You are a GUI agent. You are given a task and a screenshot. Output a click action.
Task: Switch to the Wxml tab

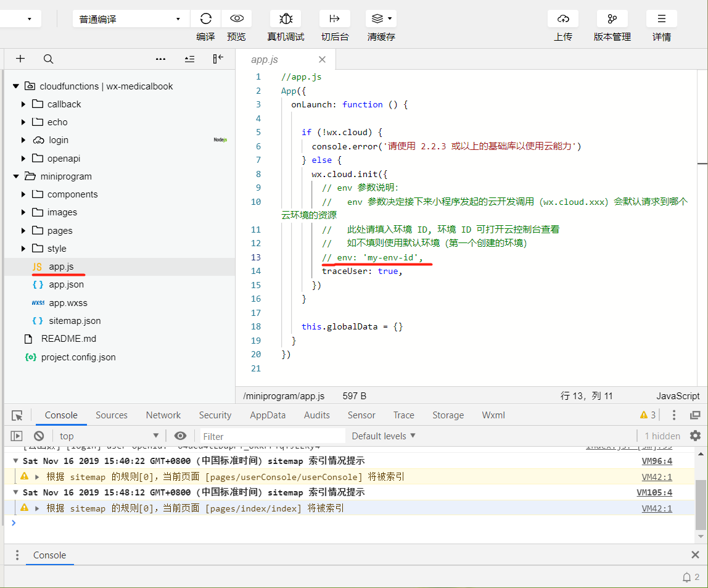point(493,415)
